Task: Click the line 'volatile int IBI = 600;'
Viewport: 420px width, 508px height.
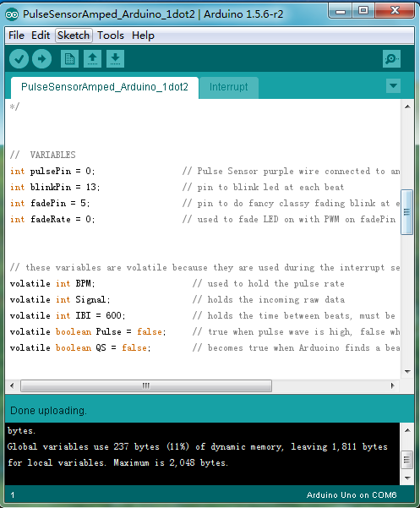Action: (x=68, y=315)
